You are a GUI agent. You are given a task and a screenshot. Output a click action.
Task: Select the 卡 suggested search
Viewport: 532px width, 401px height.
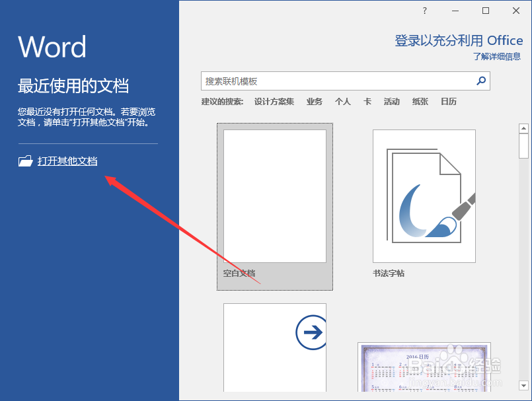click(x=367, y=102)
